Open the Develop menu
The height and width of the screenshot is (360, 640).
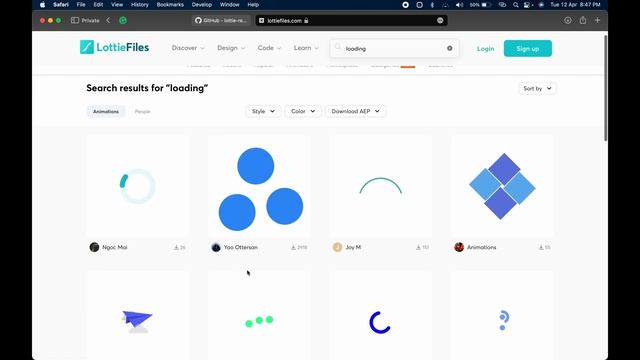pos(202,5)
